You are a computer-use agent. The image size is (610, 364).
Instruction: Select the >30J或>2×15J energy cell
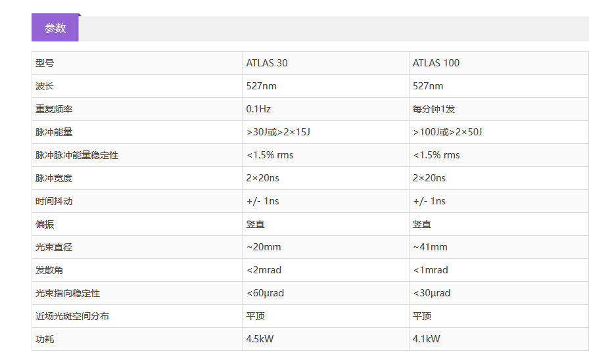coord(278,132)
